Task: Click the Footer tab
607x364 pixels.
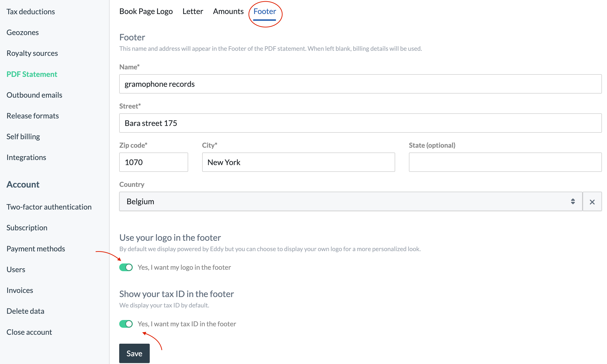Action: [265, 11]
